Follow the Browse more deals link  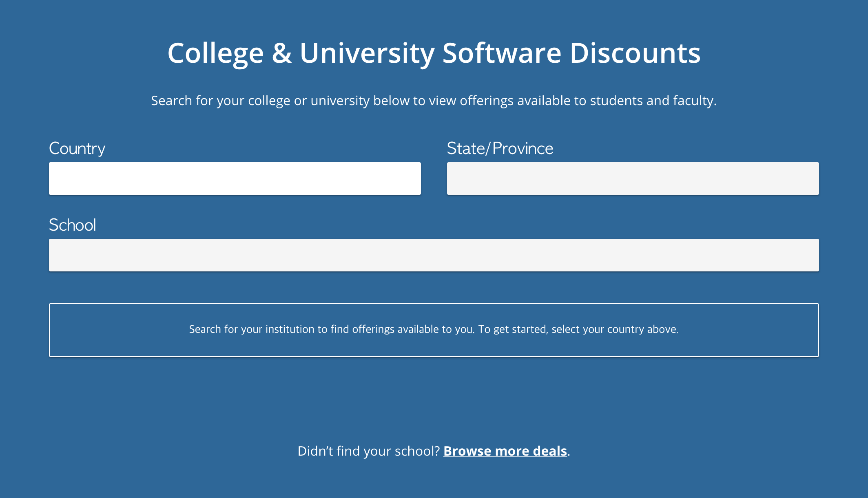point(505,451)
